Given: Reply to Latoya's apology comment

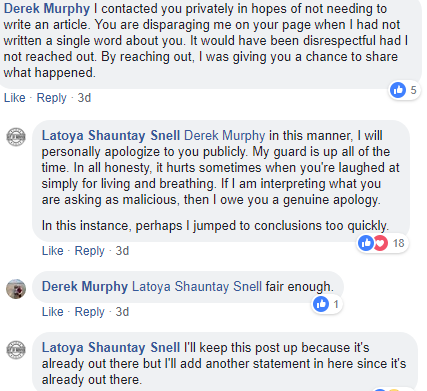Looking at the screenshot, I should [x=90, y=251].
